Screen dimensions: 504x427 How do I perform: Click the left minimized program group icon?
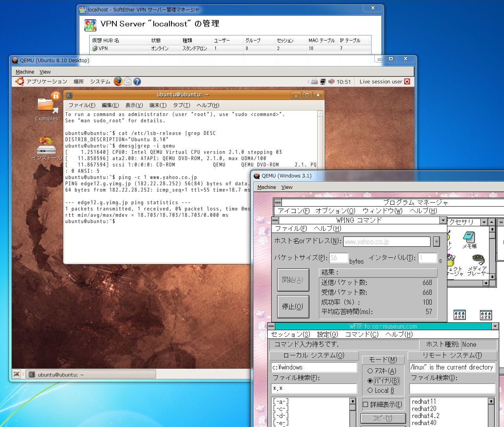[460, 314]
